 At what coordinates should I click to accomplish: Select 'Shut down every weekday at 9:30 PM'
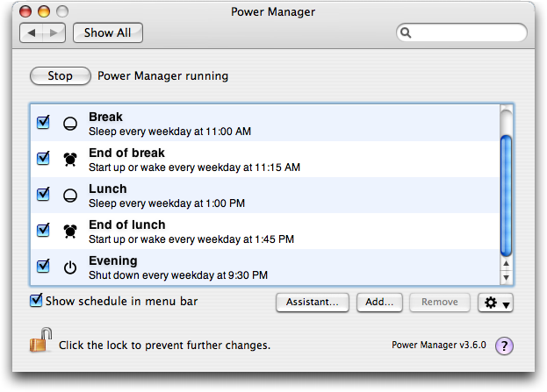[x=178, y=275]
